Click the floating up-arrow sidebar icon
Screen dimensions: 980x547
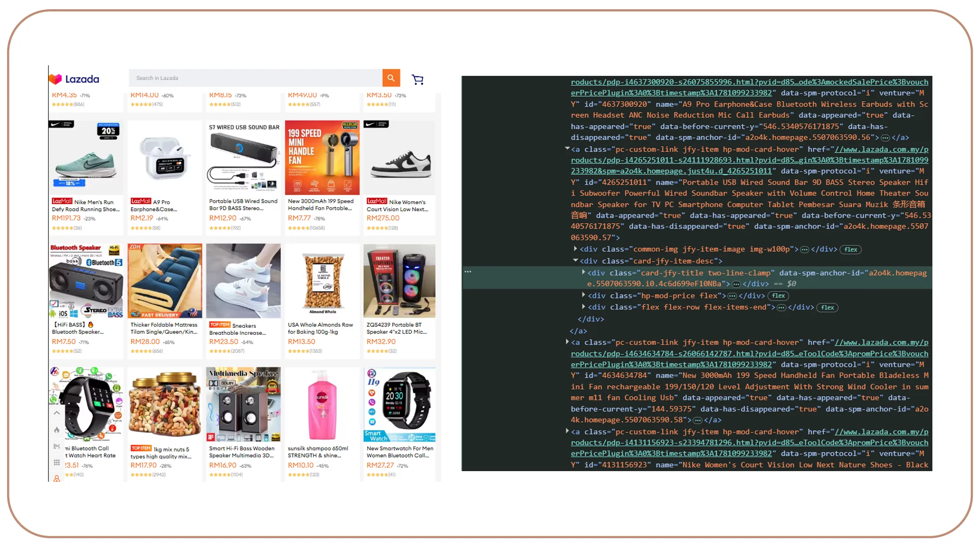click(x=57, y=413)
